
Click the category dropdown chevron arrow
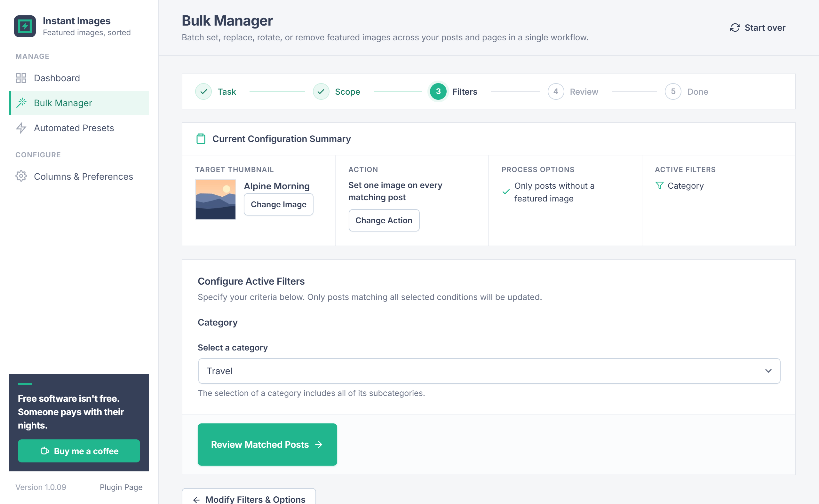pyautogui.click(x=768, y=371)
